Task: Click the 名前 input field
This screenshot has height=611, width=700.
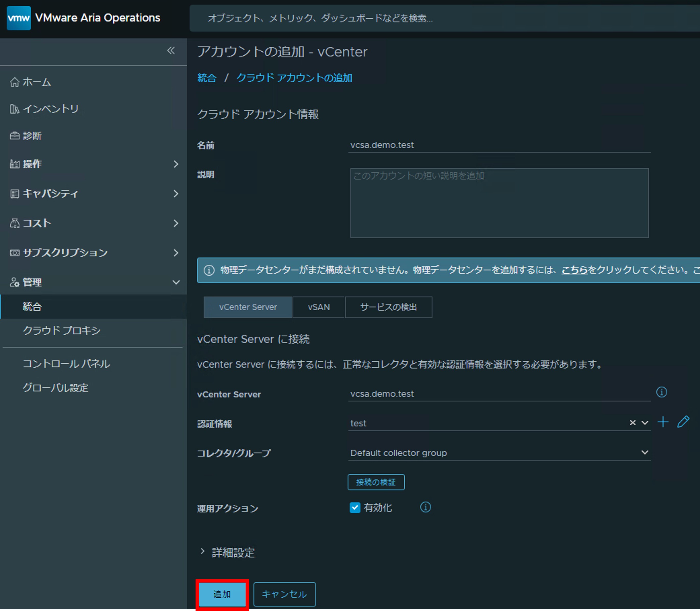Action: (499, 145)
